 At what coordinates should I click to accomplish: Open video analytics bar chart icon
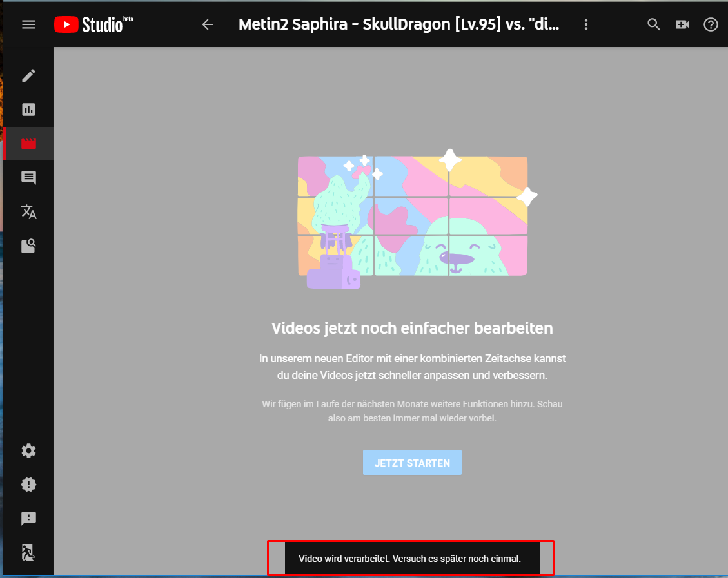pos(29,110)
